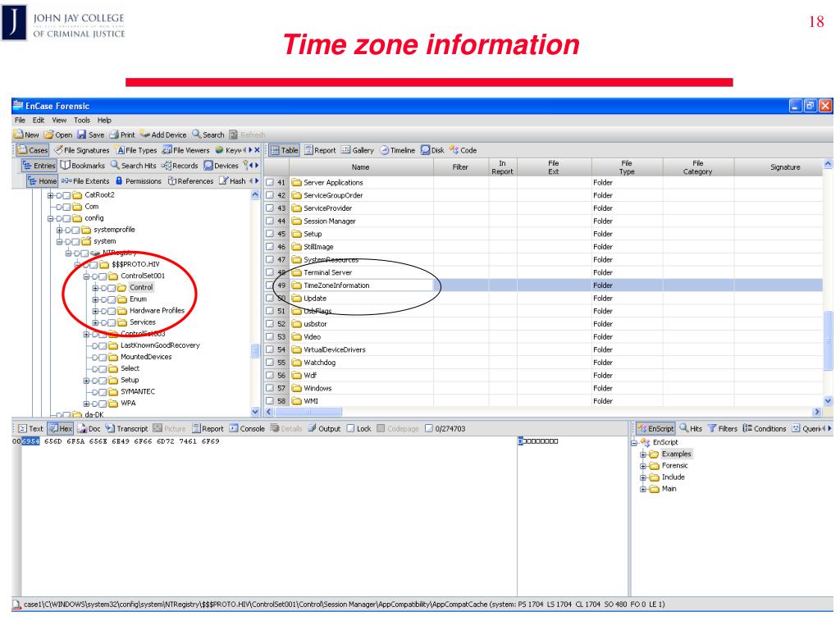Screen dimensions: 840x630
Task: Open the Help menu
Action: pos(104,120)
